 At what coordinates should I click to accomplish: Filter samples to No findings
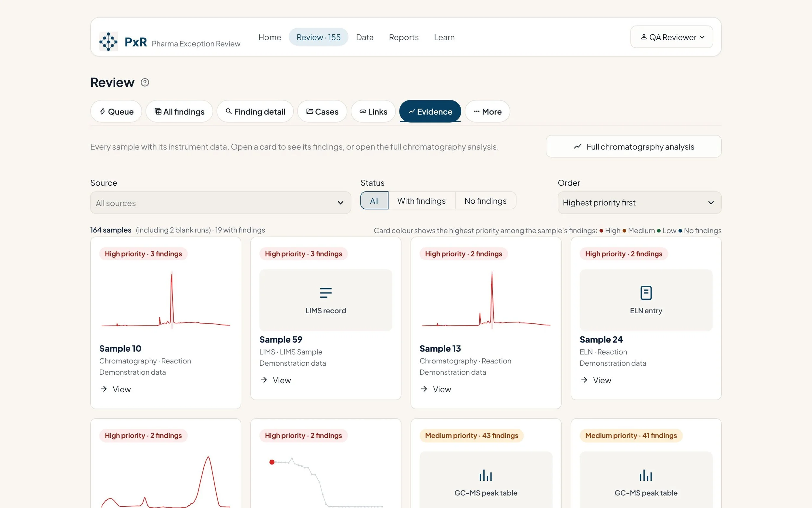(x=485, y=201)
